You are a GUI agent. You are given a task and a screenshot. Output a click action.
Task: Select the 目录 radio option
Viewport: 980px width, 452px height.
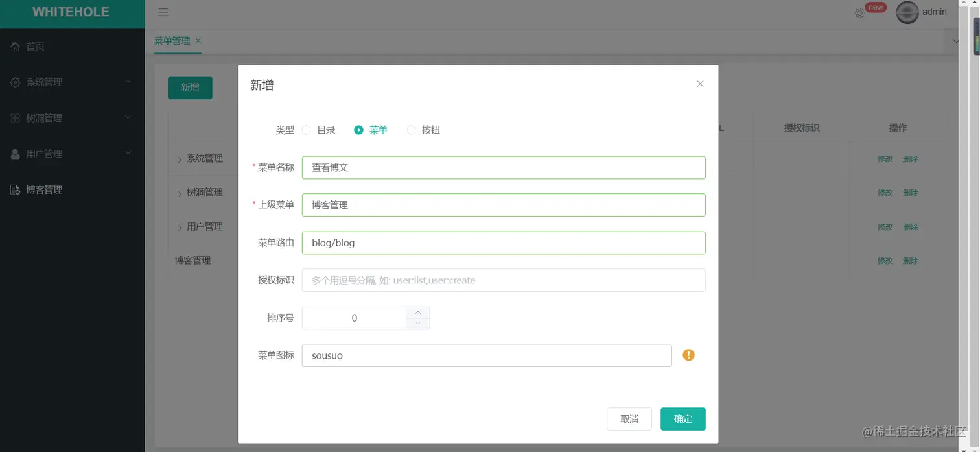click(x=306, y=130)
